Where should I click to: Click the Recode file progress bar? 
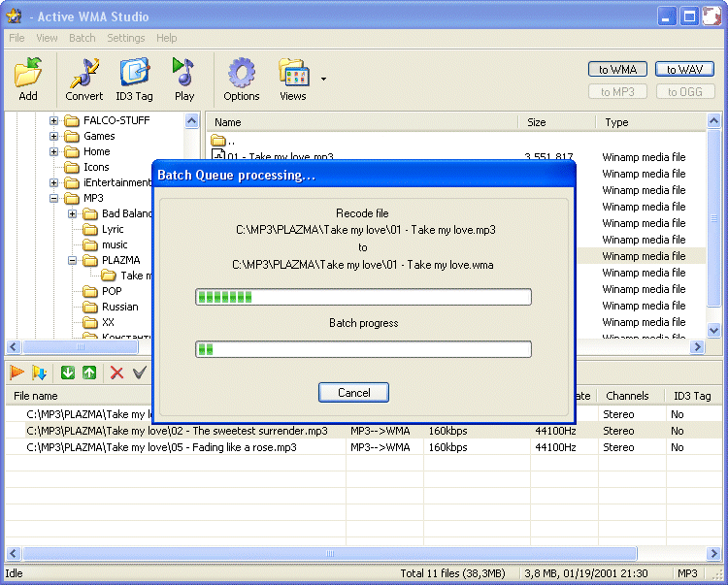364,297
